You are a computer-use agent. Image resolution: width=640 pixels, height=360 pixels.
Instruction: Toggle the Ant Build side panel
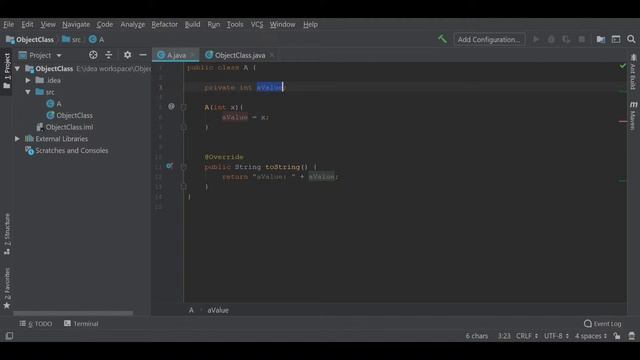pos(633,72)
